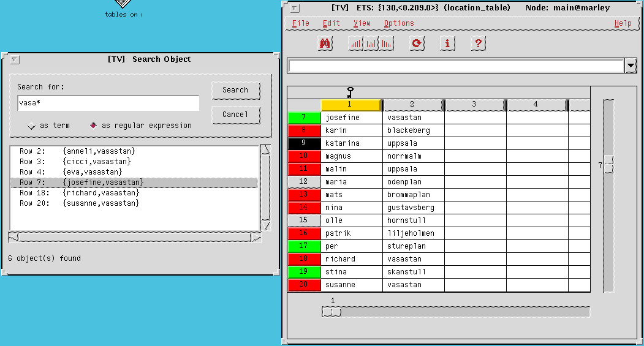Click the 'patrik' cell
This screenshot has width=644, height=346.
[x=352, y=233]
